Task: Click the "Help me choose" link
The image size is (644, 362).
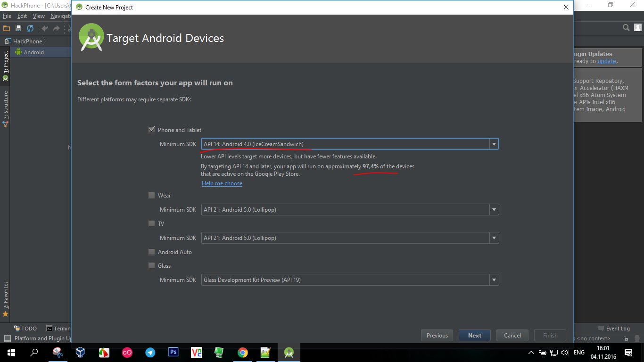Action: point(222,183)
